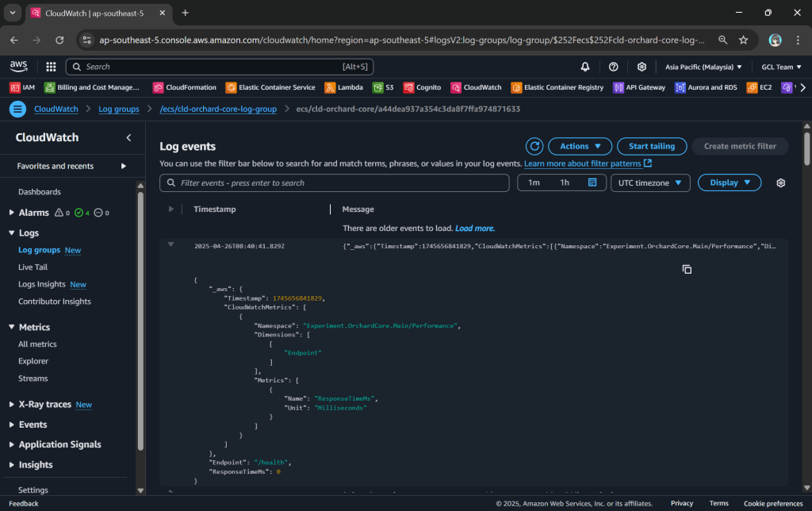Select the 1h time range option
Screen dimensions: 812x511
click(565, 182)
